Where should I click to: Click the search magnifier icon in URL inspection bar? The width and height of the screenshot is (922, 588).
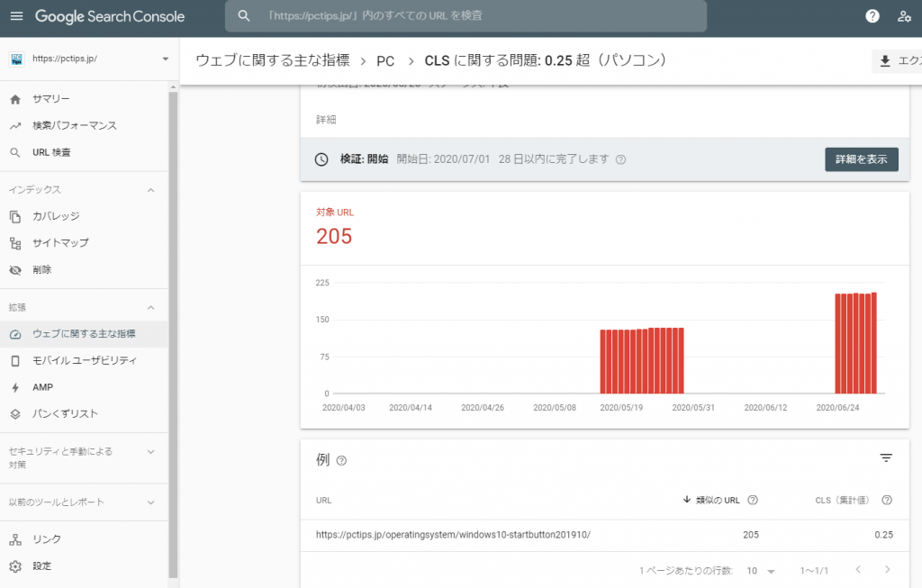point(243,16)
